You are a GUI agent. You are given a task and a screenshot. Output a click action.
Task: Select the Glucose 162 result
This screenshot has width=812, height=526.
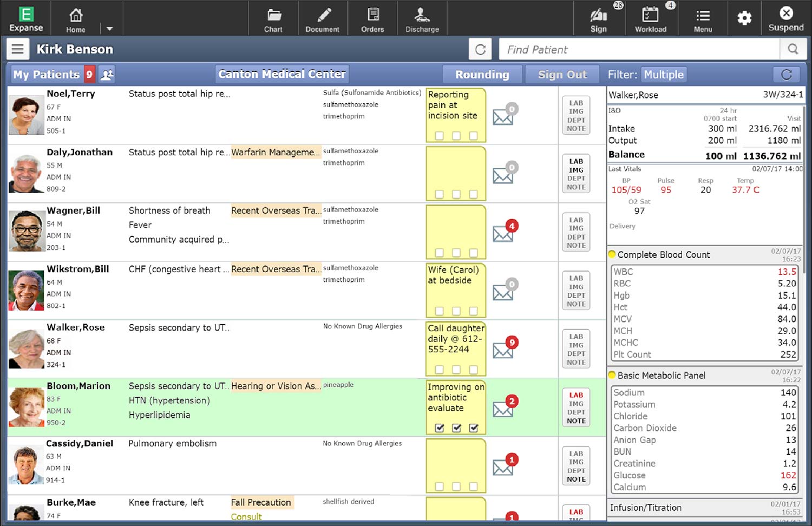705,475
